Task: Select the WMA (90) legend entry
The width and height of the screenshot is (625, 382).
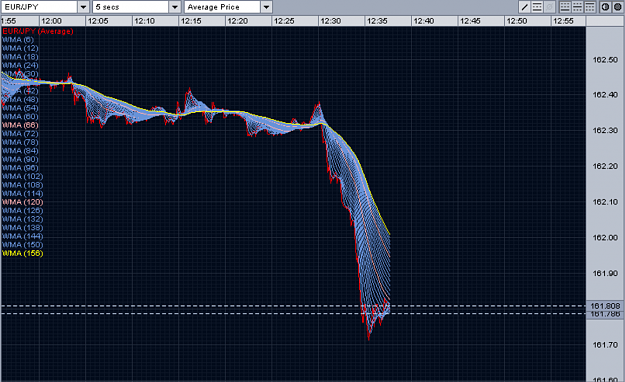Action: (20, 159)
